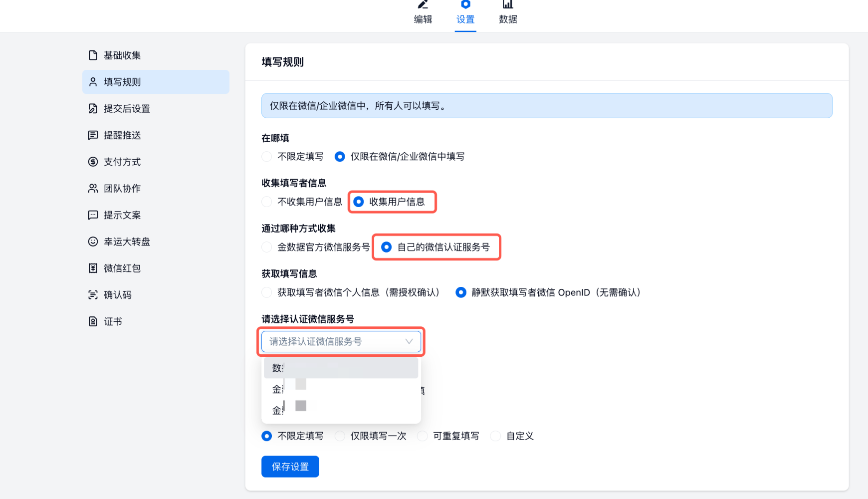The width and height of the screenshot is (868, 499).
Task: Click the 确认码 scan icon
Action: [93, 295]
